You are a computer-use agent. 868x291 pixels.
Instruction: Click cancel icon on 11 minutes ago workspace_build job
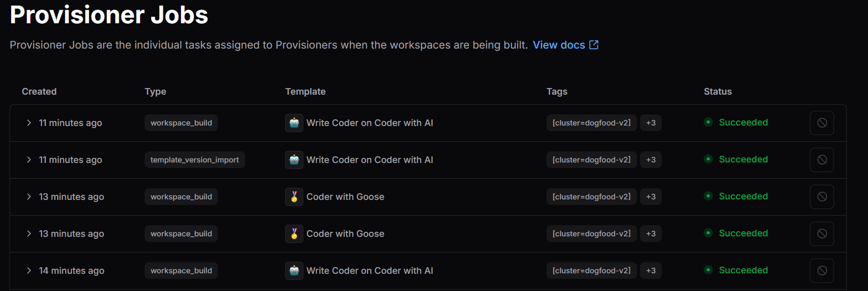[821, 123]
